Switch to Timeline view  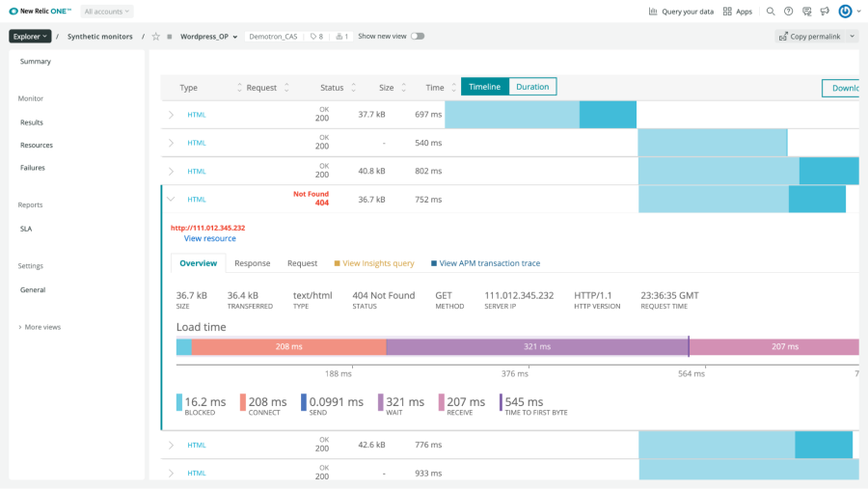[484, 87]
